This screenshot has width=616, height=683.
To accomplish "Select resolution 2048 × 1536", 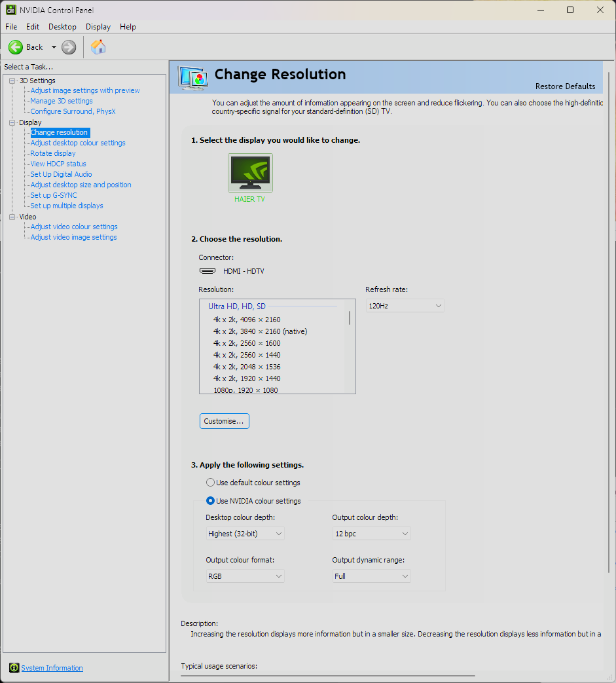I will 247,367.
